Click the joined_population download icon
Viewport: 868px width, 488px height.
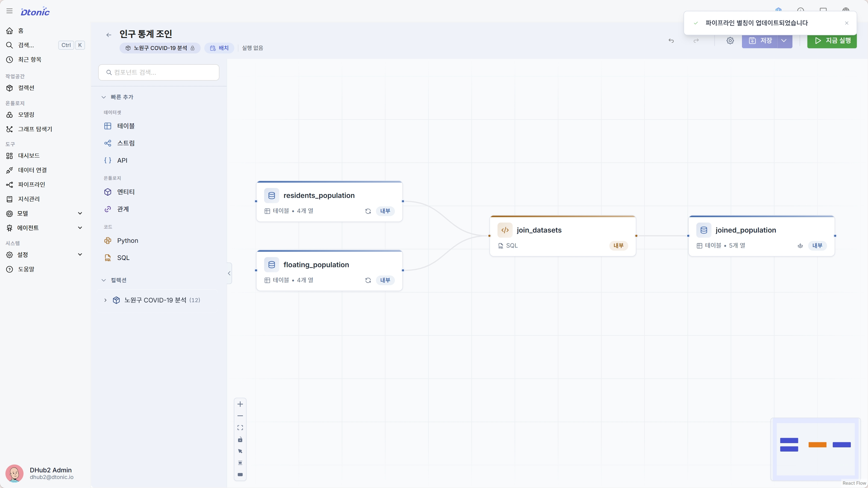point(800,246)
